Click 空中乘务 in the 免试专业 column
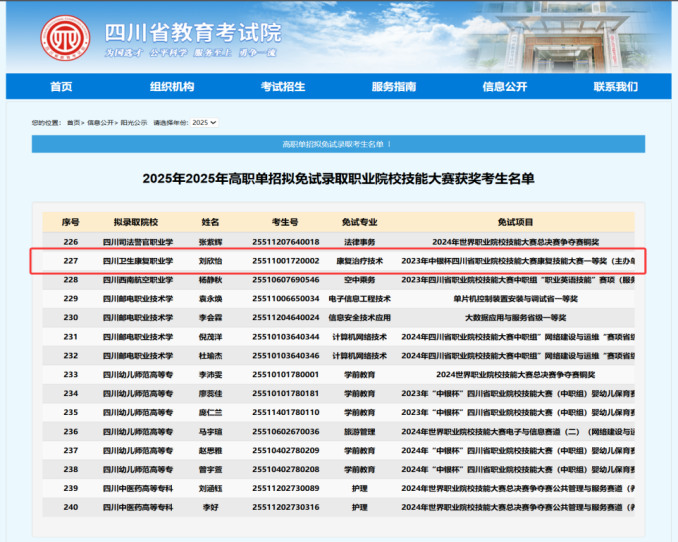Viewport: 678px width, 542px height. click(359, 280)
